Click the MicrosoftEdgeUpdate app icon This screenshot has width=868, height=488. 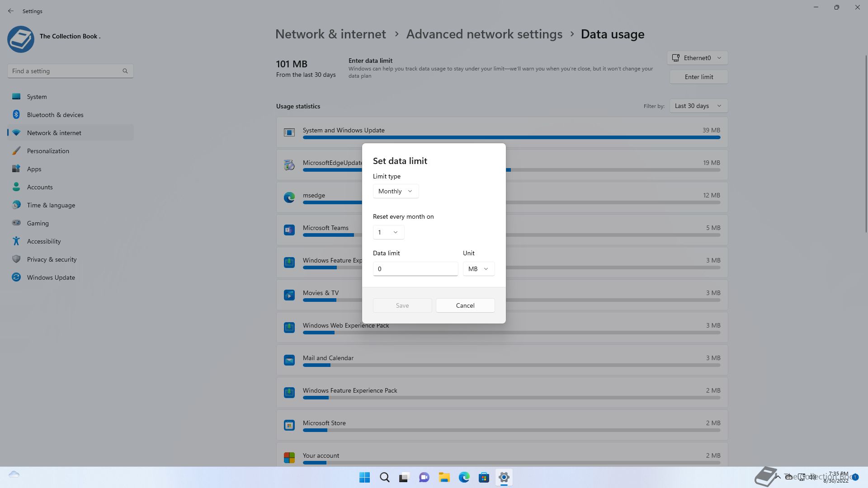[x=289, y=165]
